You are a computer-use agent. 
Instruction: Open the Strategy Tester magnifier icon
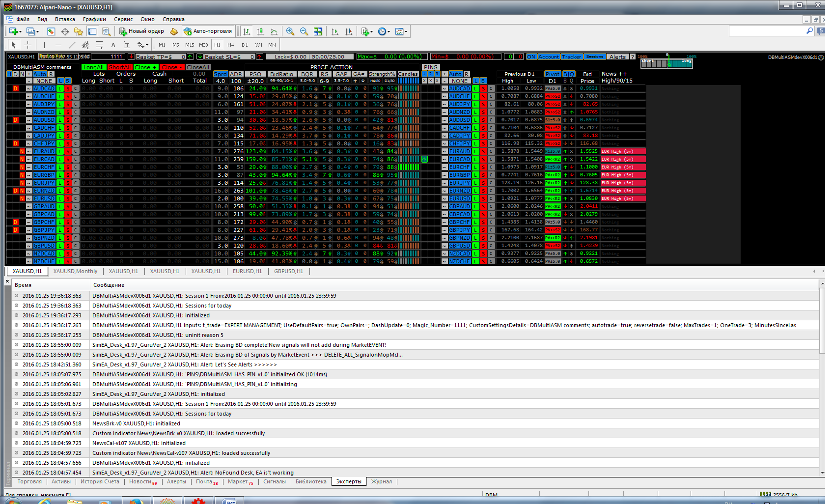point(106,31)
